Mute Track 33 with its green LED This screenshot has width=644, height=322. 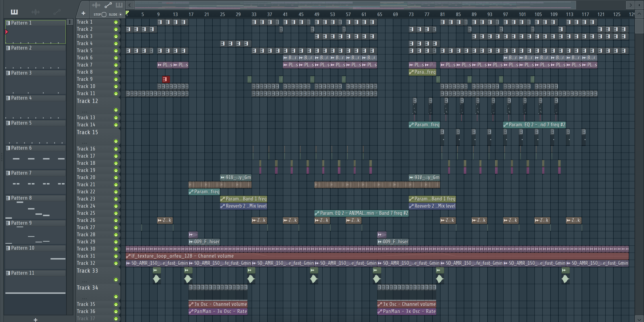click(116, 280)
